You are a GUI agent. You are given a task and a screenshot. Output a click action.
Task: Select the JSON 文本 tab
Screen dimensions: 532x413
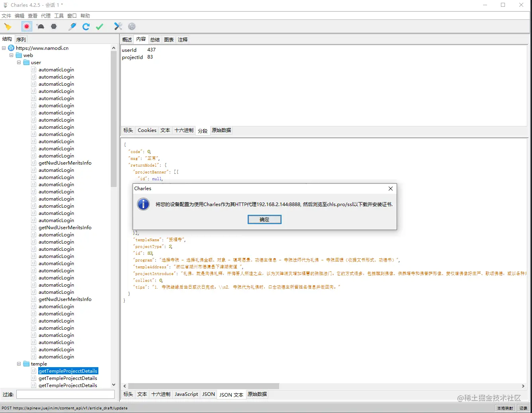tap(231, 395)
